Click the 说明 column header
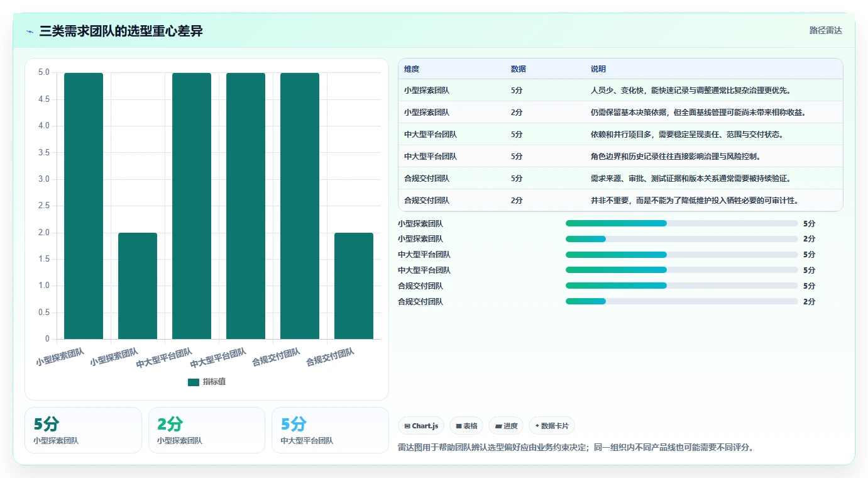Image resolution: width=868 pixels, height=478 pixels. point(598,69)
